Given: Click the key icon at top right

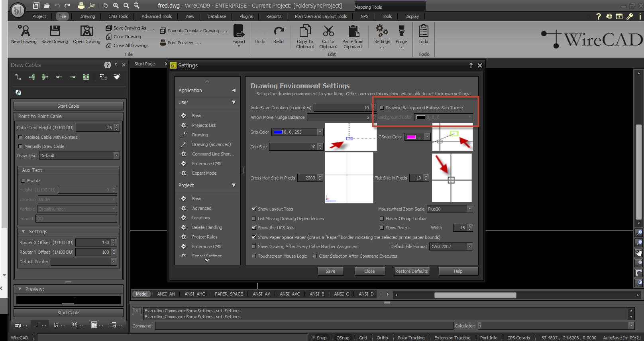Looking at the screenshot, I should [x=630, y=16].
